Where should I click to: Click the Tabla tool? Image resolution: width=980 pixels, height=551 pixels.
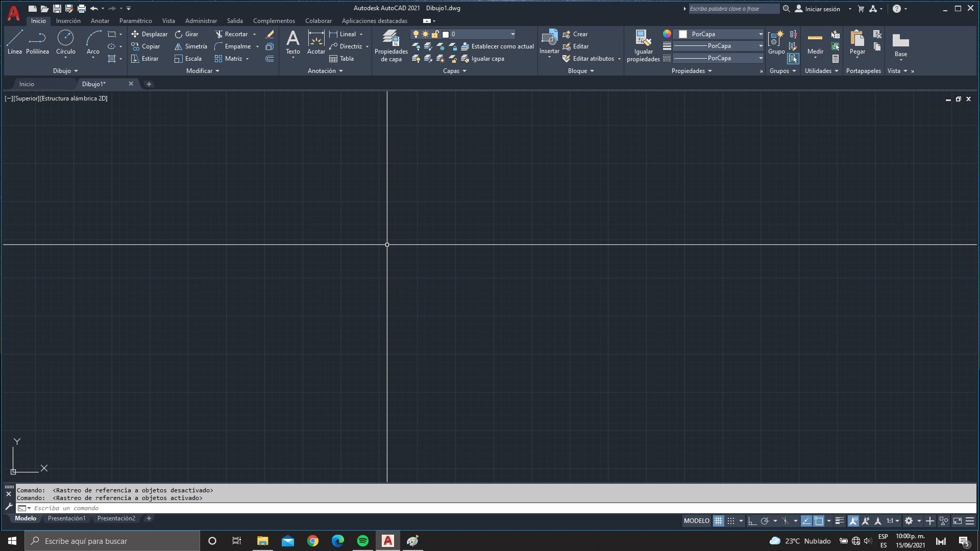click(x=341, y=59)
